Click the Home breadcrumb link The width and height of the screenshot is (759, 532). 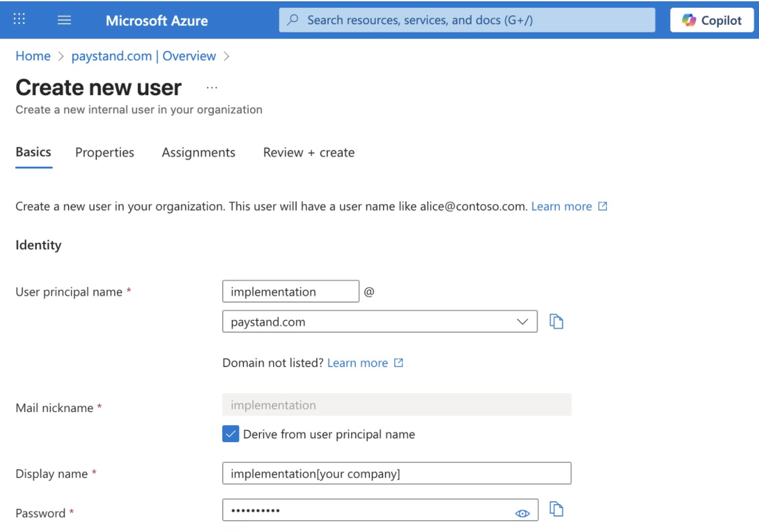tap(33, 56)
